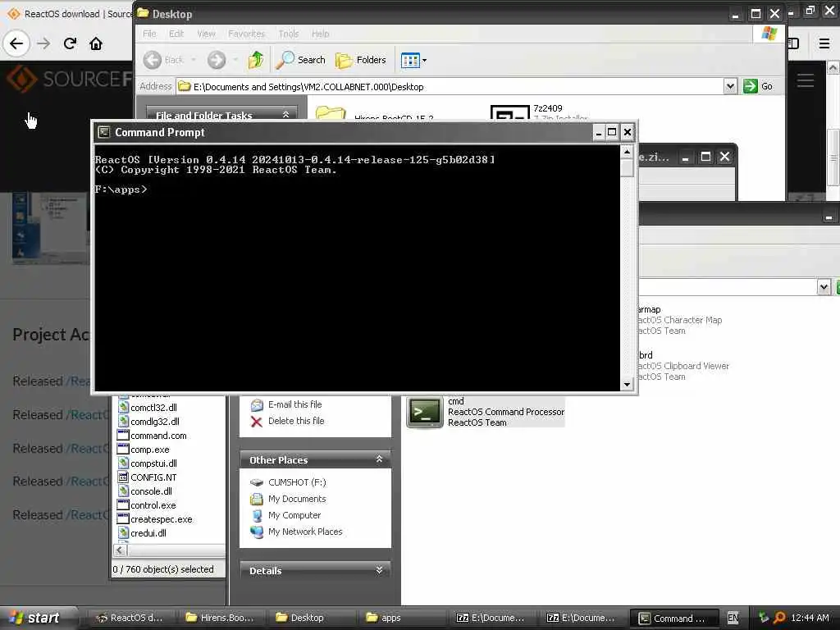The width and height of the screenshot is (840, 630).
Task: Click the address field showing Desktop path
Action: coord(450,87)
